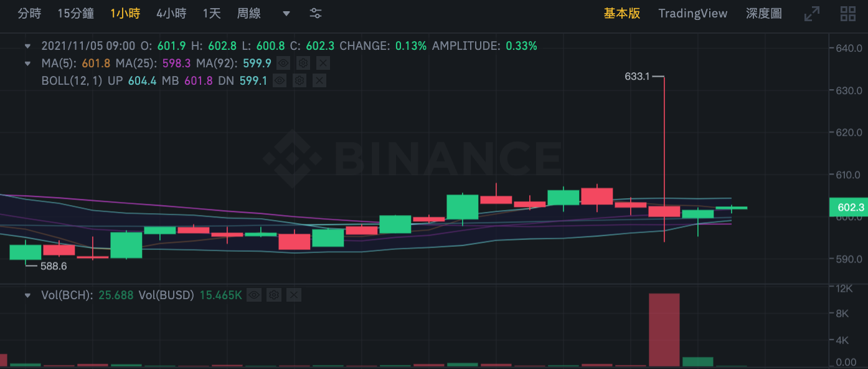Open the grid layout icon
868x369 pixels.
(848, 14)
